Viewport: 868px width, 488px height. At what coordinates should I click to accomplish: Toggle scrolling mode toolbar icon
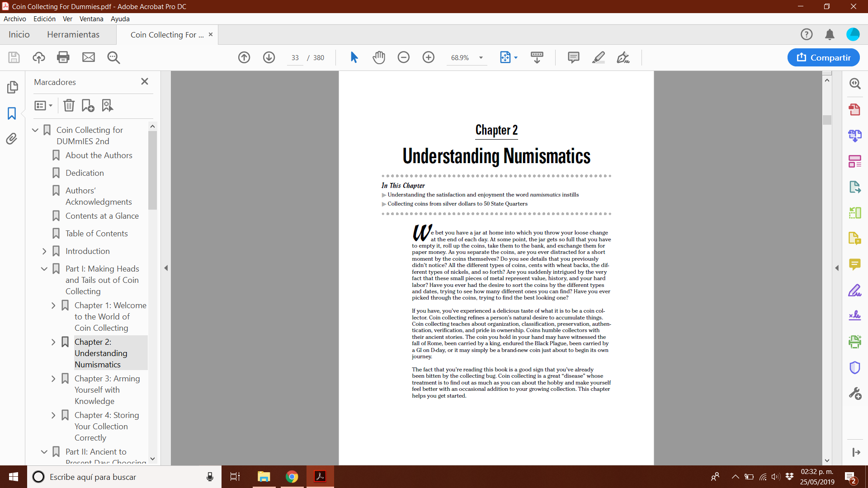(x=537, y=57)
